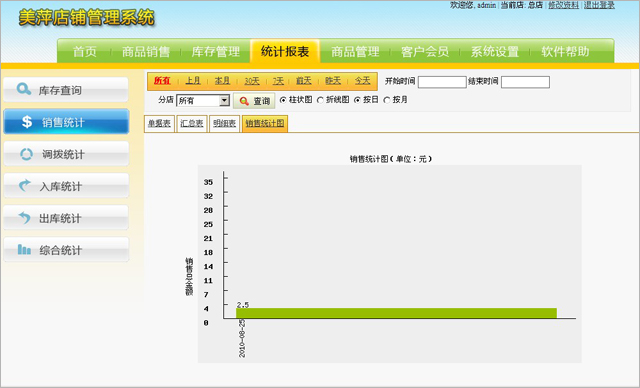Click the 2010-08-25 axis date label

(x=242, y=338)
